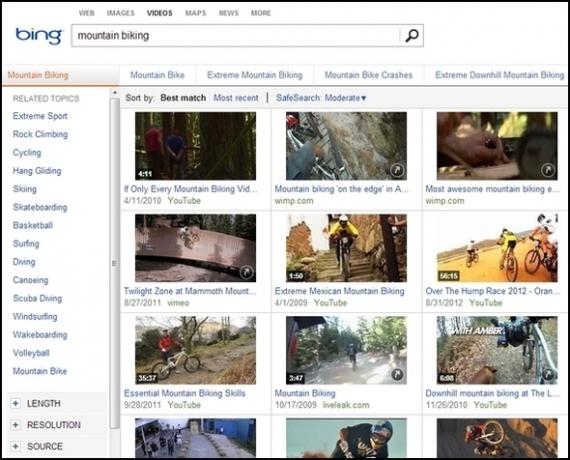Click arrow icon on liveleak Mountain Biking thumbnail
Viewport: 570px width, 460px height.
pos(397,374)
